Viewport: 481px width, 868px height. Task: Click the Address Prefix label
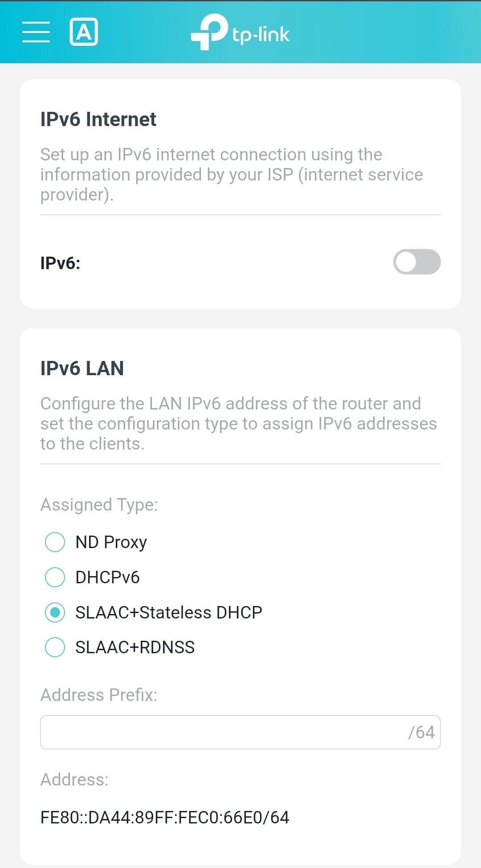click(x=99, y=695)
